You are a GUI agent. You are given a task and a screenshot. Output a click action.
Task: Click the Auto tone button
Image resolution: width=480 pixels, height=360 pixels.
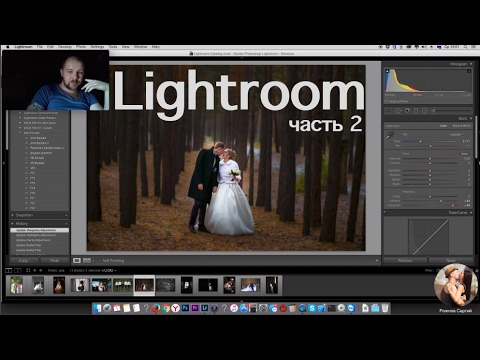coord(465,154)
